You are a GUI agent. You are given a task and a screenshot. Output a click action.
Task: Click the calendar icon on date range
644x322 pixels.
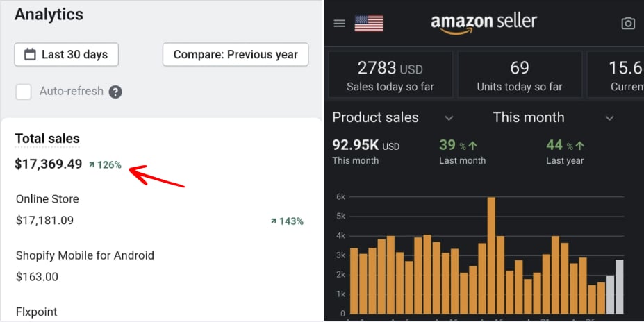coord(30,54)
